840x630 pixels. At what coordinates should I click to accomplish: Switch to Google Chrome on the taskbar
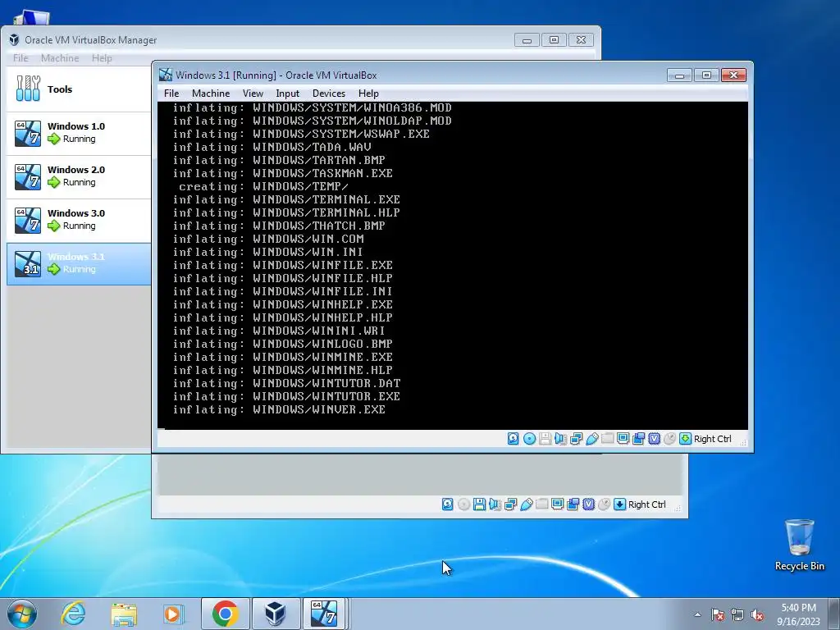225,614
